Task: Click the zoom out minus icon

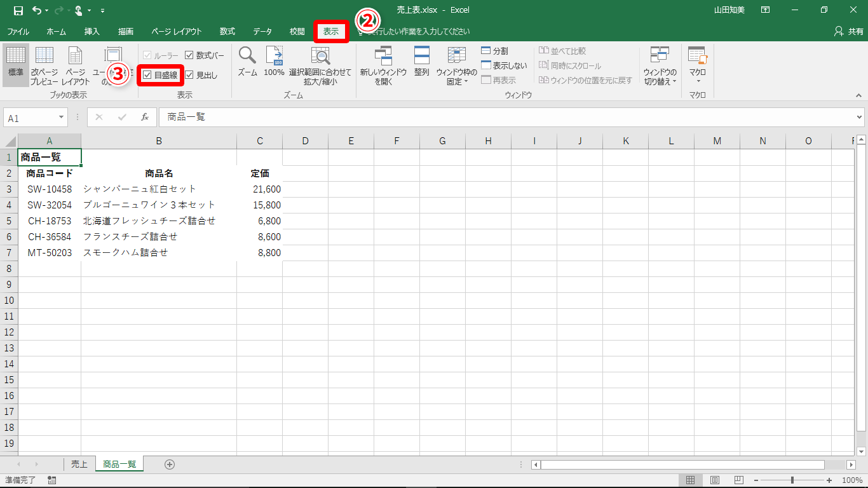Action: [756, 480]
